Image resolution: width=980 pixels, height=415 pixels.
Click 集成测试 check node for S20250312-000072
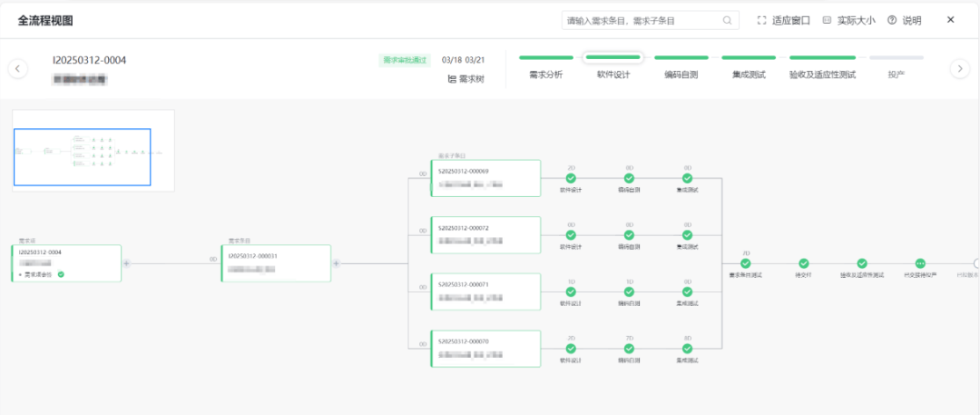(688, 234)
